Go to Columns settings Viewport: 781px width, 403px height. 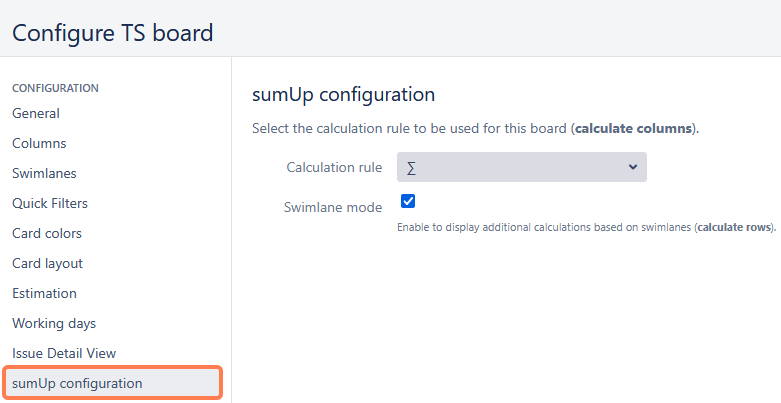39,143
